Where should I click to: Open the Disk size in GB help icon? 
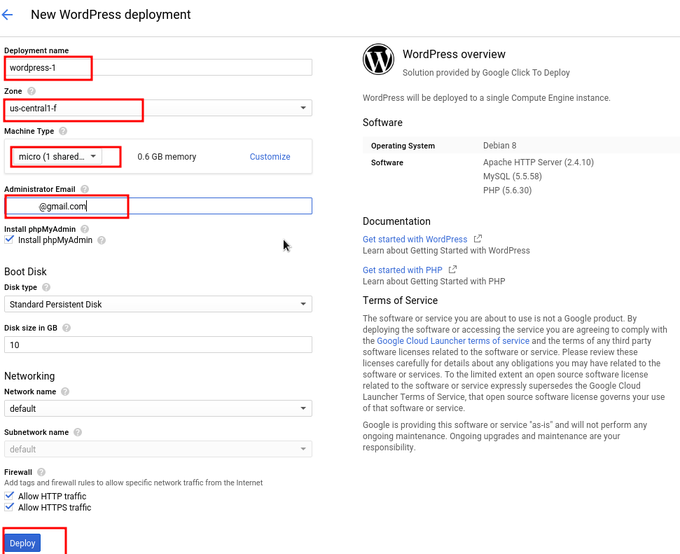66,328
